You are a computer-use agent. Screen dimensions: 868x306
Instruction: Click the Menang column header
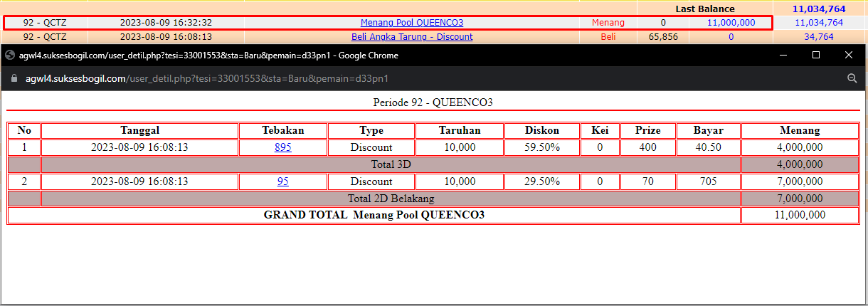pos(800,130)
